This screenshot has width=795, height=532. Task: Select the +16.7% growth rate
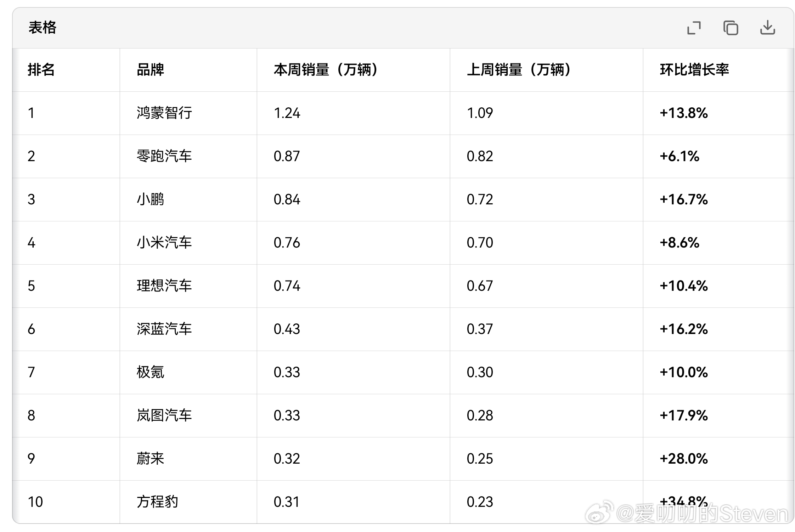point(684,199)
